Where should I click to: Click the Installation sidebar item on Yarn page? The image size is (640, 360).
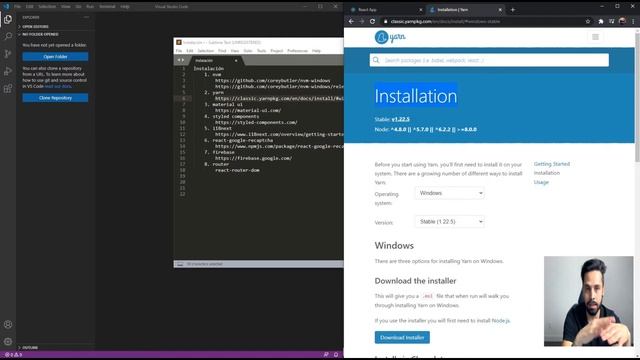(547, 173)
